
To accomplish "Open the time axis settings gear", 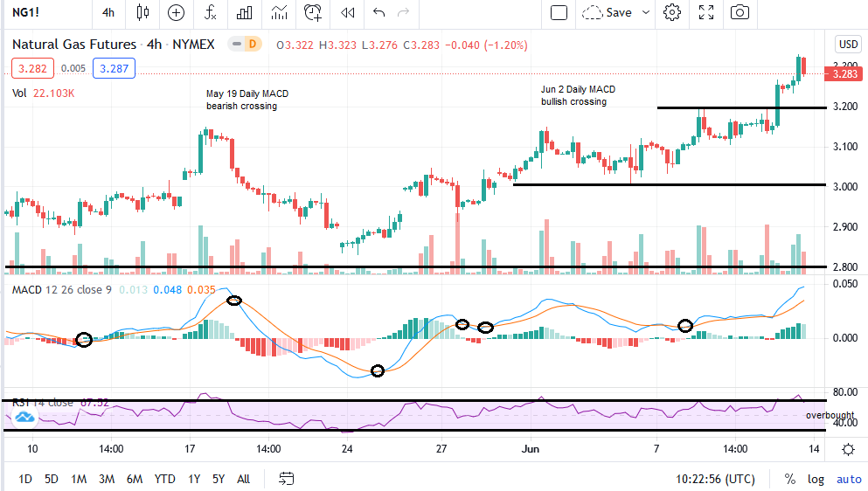I will 848,449.
